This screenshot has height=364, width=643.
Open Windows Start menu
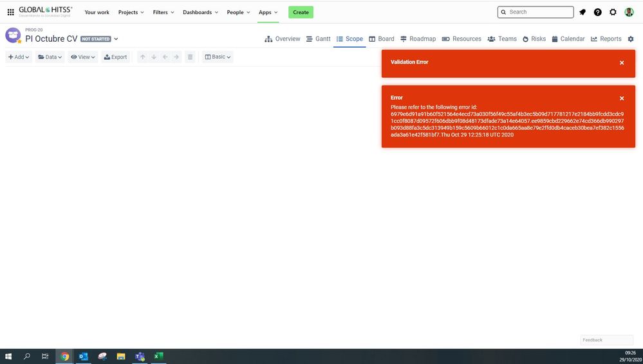tap(8, 356)
